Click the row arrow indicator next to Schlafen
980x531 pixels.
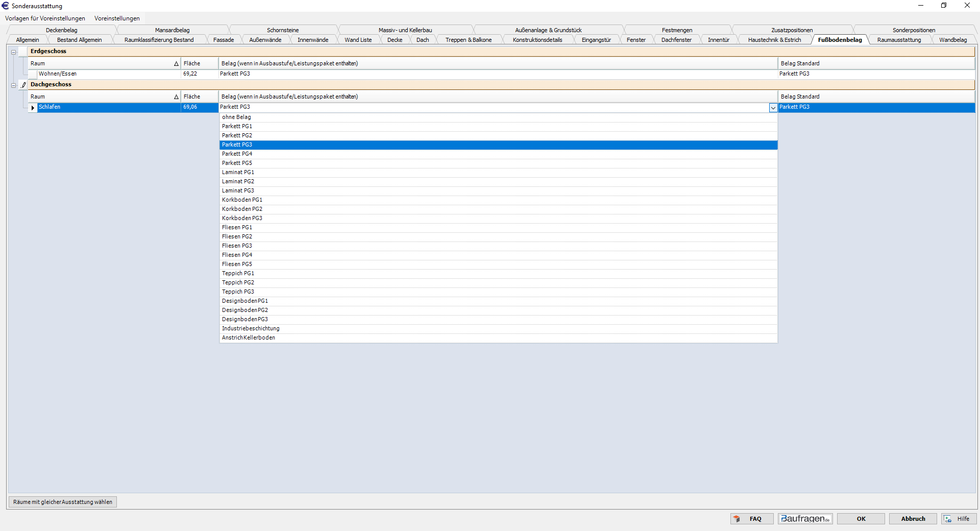[33, 108]
